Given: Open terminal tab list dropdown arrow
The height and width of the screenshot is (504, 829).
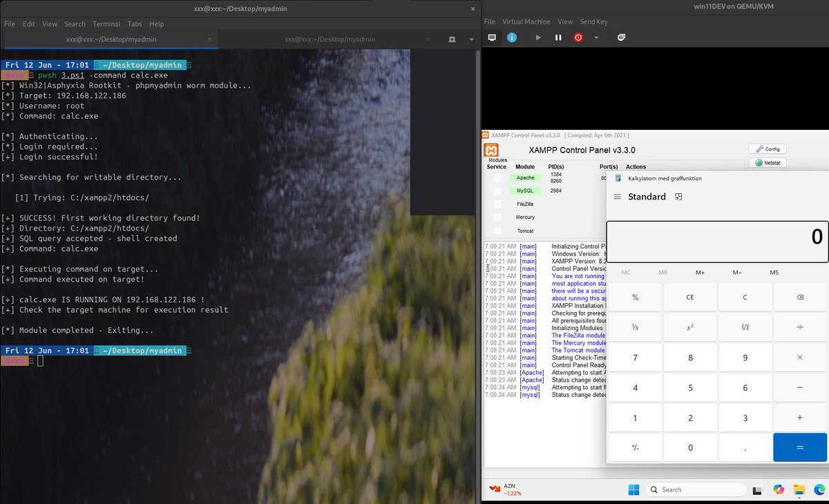Looking at the screenshot, I should tap(470, 39).
